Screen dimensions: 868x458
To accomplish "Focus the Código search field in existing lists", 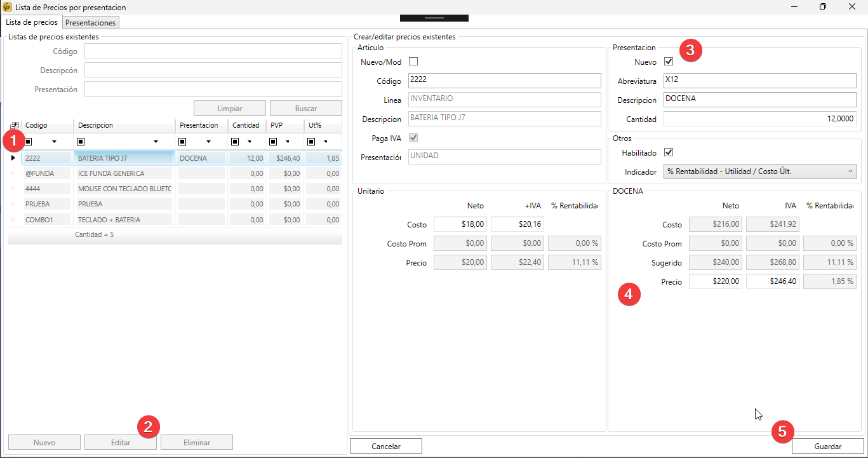I will [x=213, y=51].
